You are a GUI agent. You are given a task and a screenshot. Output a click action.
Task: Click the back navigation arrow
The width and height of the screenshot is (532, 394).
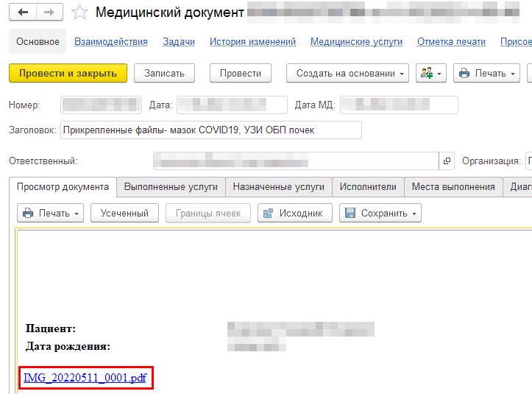click(x=23, y=13)
